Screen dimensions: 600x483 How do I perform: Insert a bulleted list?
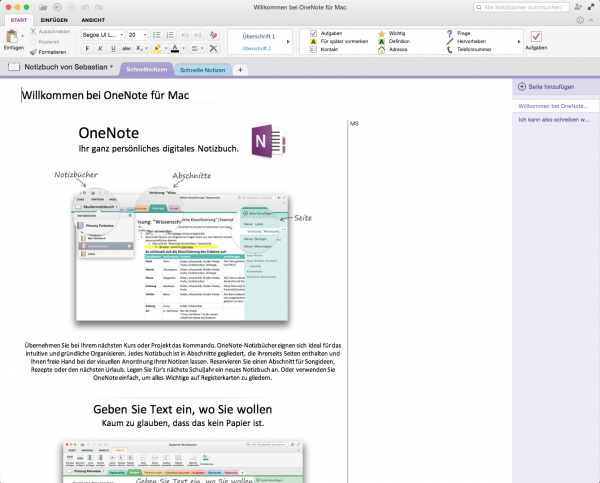[x=157, y=35]
